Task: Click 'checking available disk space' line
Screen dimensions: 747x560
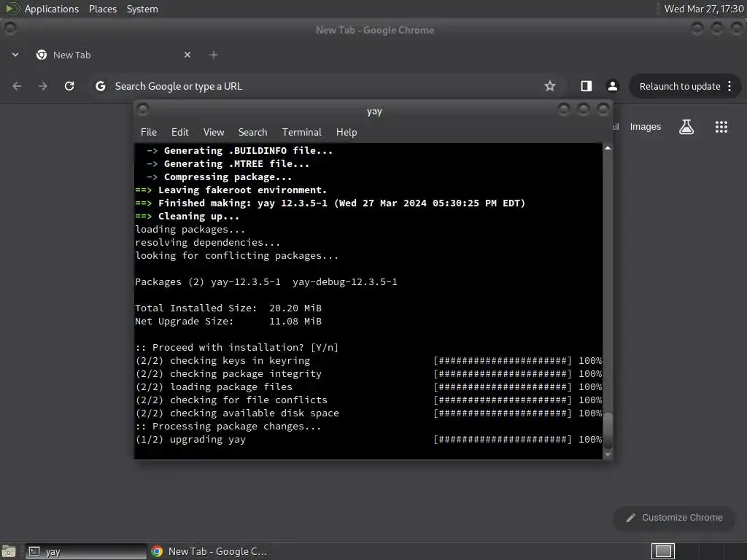Action: pos(368,413)
